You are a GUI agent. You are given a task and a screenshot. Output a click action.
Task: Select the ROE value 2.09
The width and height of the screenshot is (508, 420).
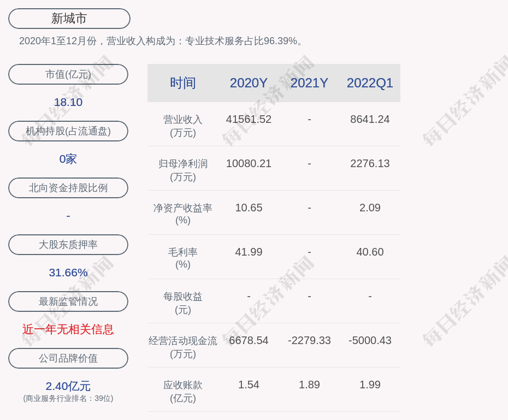(x=370, y=208)
